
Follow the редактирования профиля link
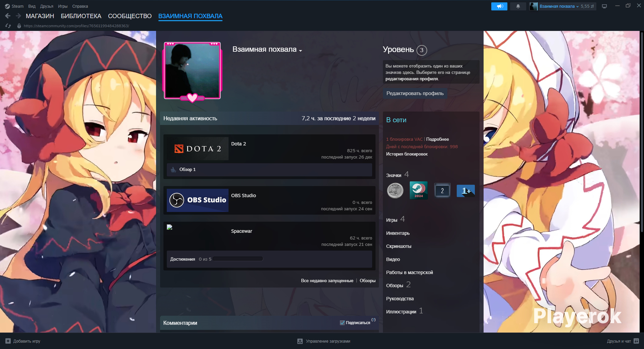point(412,79)
